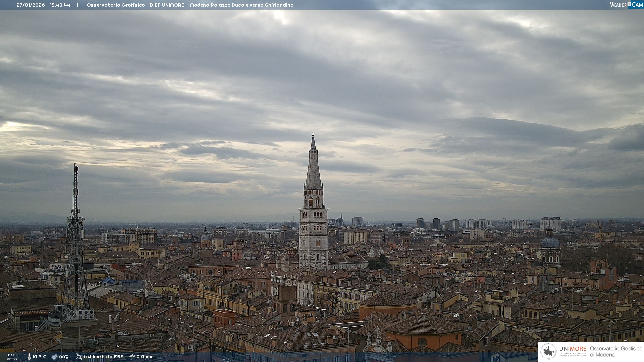Click the 15:43:44 time display
Screen dimensions: 644x362
(60, 5)
